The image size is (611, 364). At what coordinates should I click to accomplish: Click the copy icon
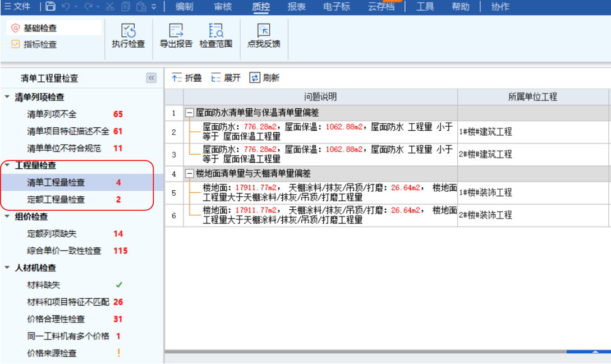click(126, 7)
